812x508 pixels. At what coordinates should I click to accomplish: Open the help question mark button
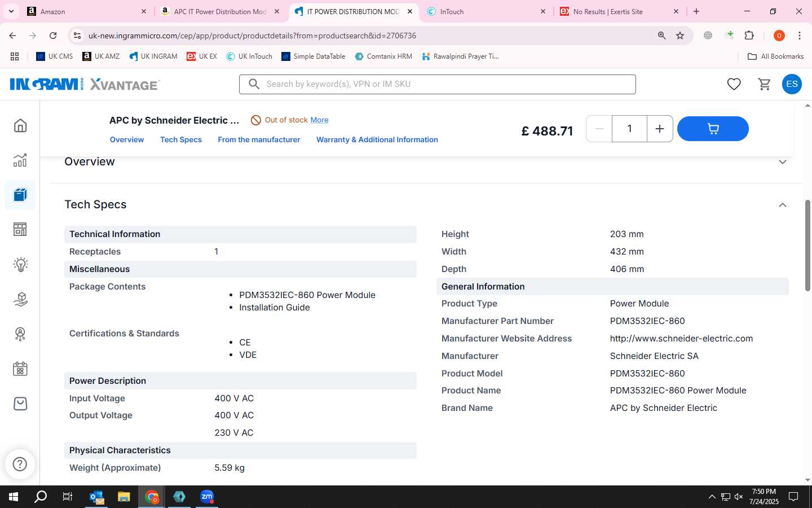pos(20,464)
